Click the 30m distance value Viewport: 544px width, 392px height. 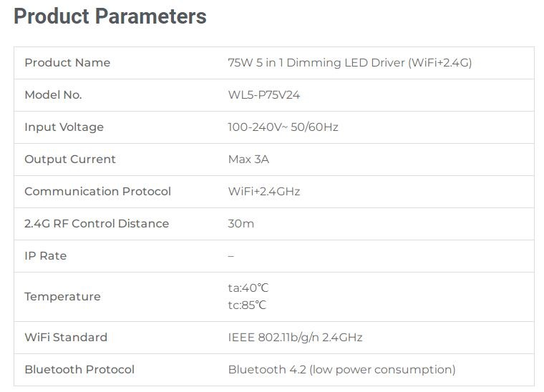(241, 224)
